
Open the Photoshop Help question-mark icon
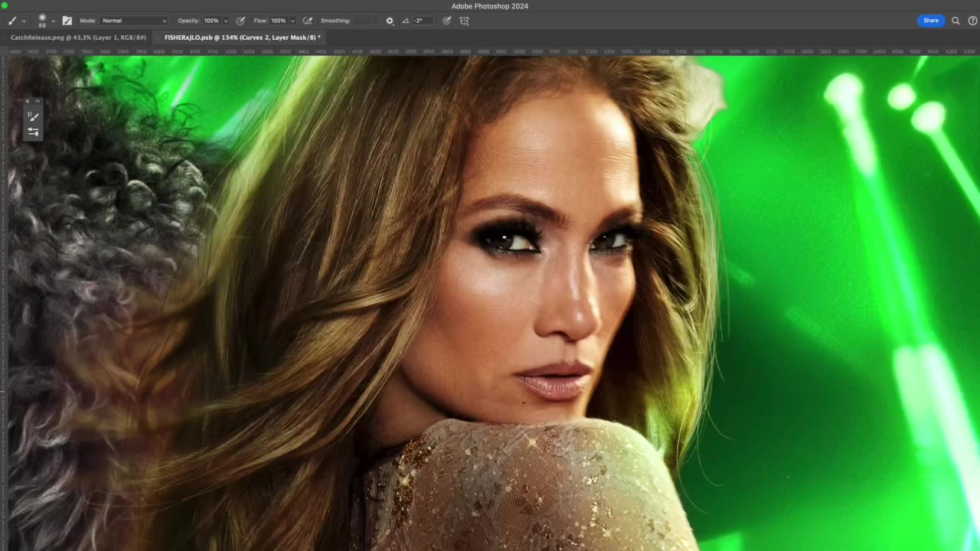[x=973, y=21]
